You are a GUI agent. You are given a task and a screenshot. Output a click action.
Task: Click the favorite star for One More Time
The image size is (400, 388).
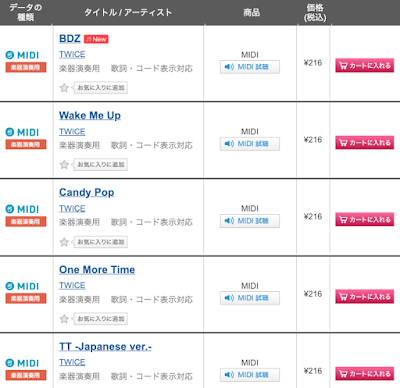[x=64, y=319]
